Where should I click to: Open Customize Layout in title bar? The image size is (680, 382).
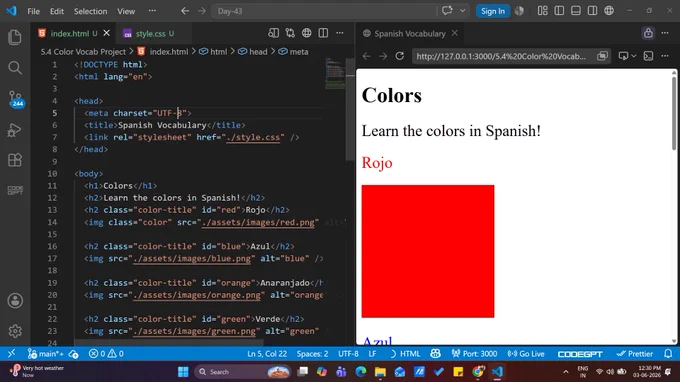[x=543, y=11]
